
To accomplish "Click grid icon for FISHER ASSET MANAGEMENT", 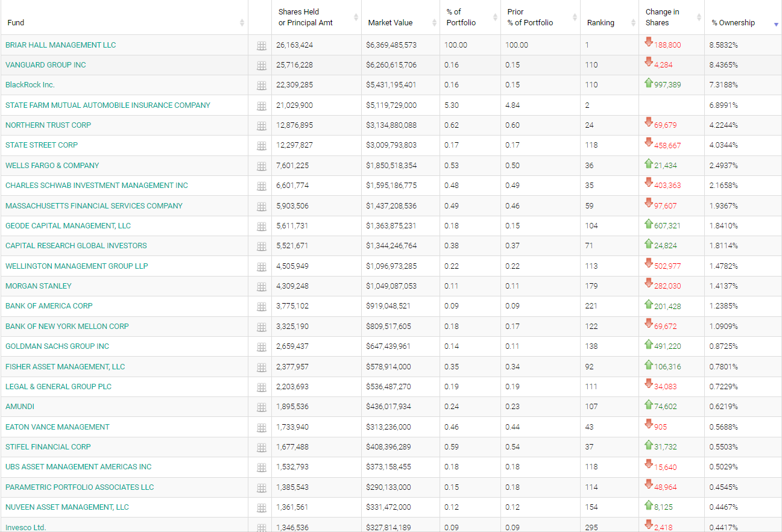I will 261,368.
